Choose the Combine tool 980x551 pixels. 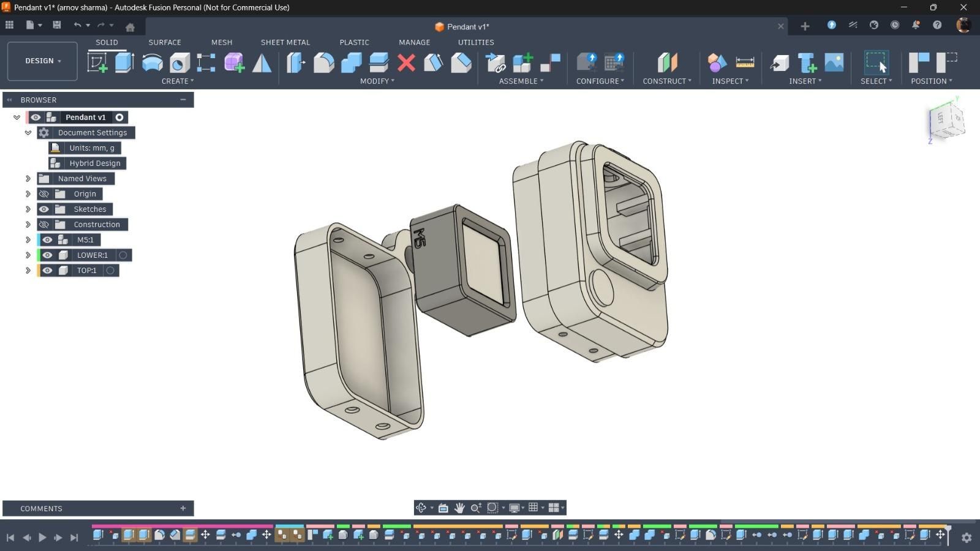(x=352, y=62)
